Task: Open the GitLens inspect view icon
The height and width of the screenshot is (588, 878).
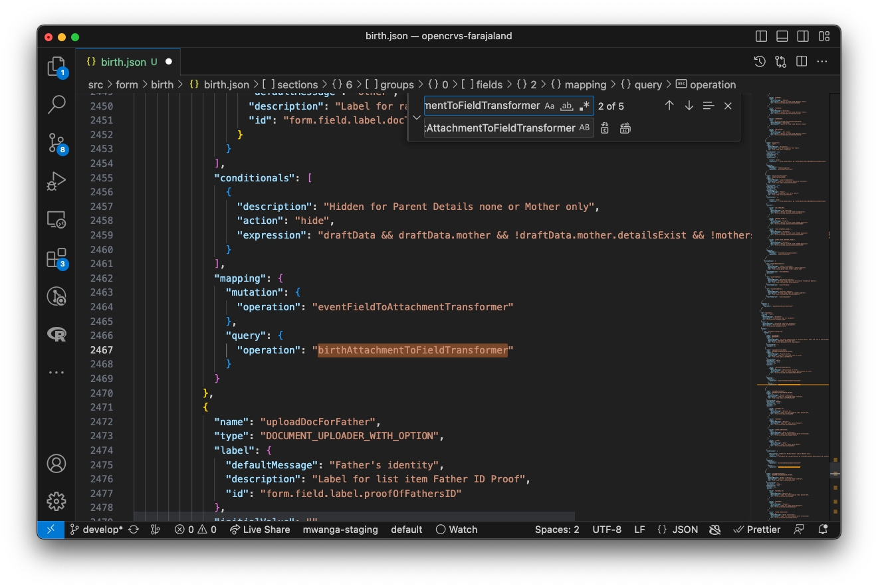Action: point(56,296)
